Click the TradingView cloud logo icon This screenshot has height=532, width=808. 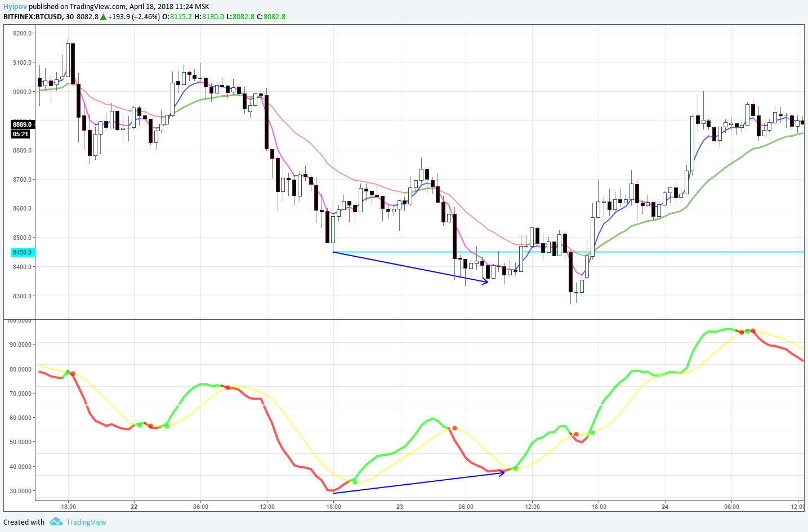(x=56, y=522)
